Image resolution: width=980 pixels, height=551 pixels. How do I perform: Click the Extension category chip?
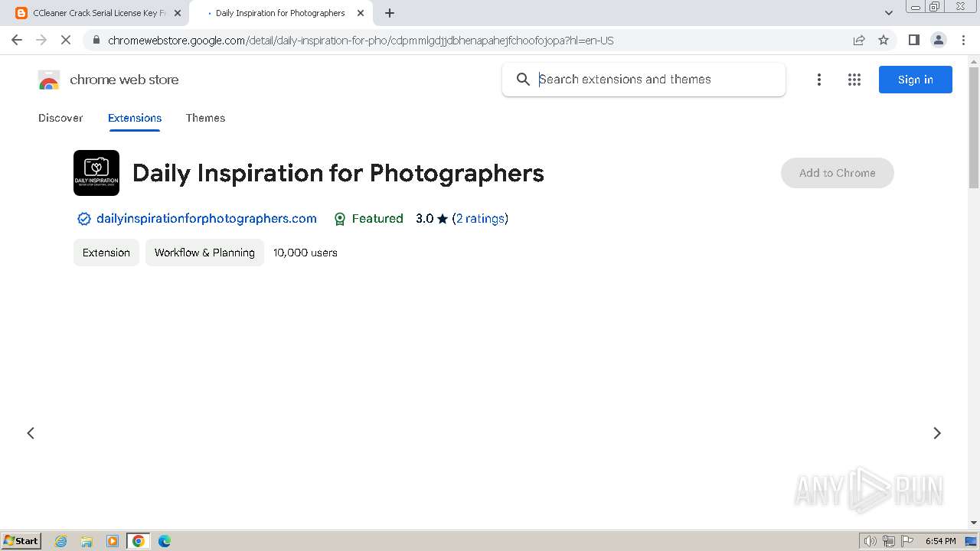pos(106,253)
